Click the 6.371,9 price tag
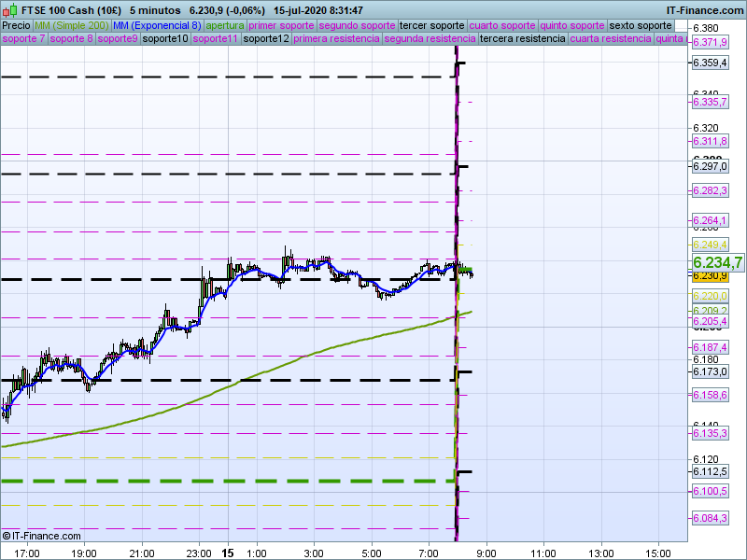 pos(710,42)
